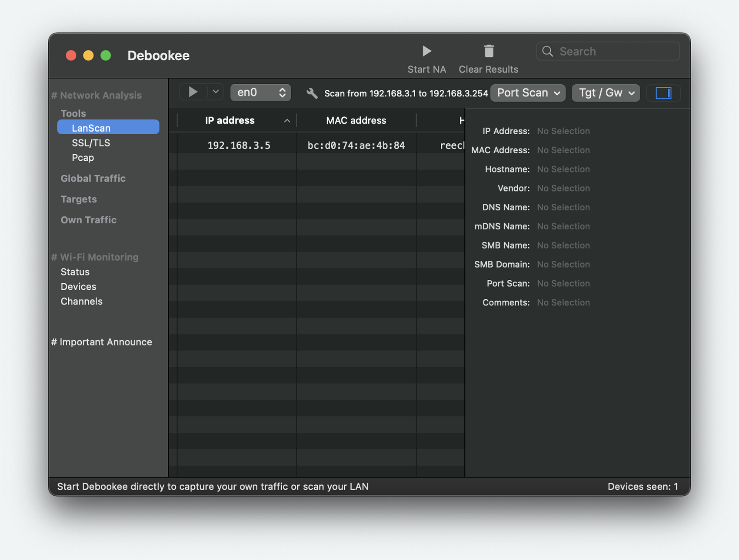Open the Pcap tool
Screen dimensions: 739x560
[83, 157]
